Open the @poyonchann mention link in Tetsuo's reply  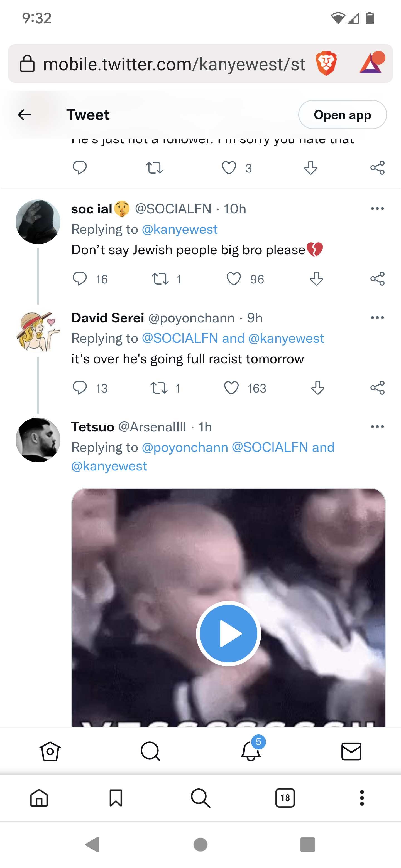click(x=185, y=447)
